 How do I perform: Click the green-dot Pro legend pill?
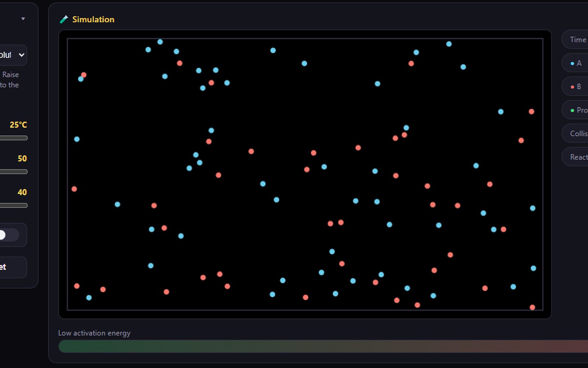click(575, 110)
